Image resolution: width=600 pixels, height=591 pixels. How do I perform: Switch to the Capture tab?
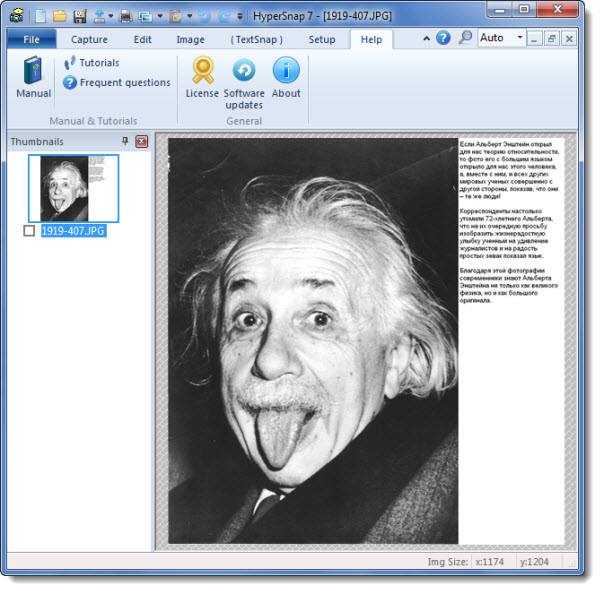pos(89,39)
